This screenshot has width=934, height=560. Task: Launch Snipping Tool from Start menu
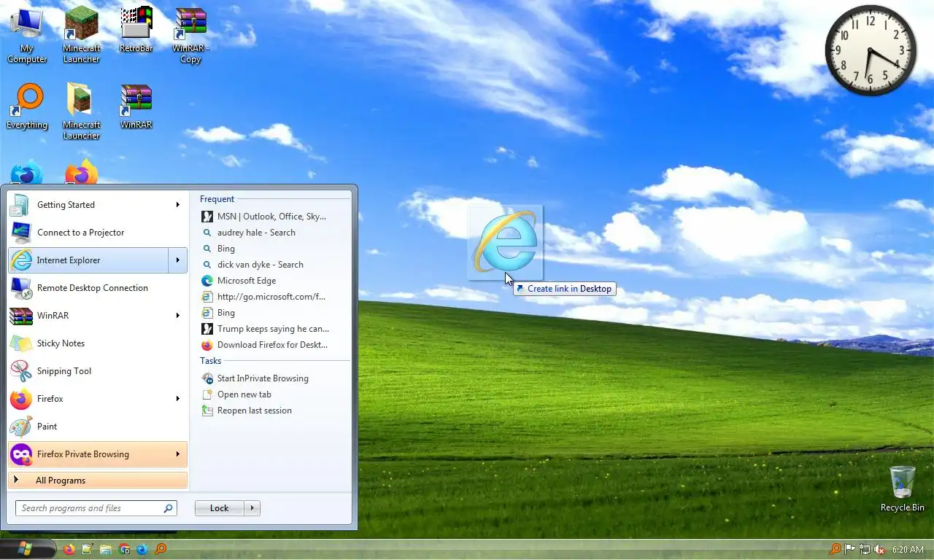click(x=98, y=371)
